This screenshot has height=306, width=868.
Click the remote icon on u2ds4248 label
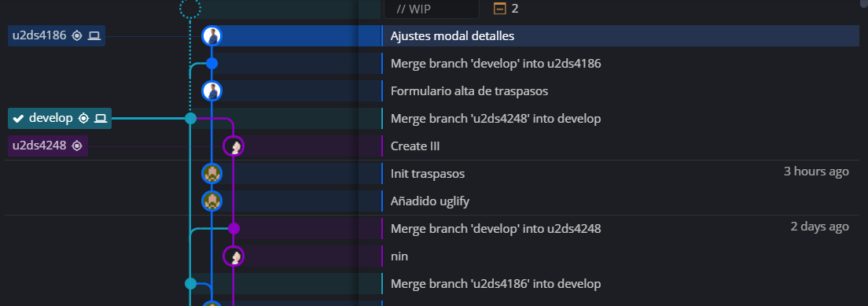(77, 146)
